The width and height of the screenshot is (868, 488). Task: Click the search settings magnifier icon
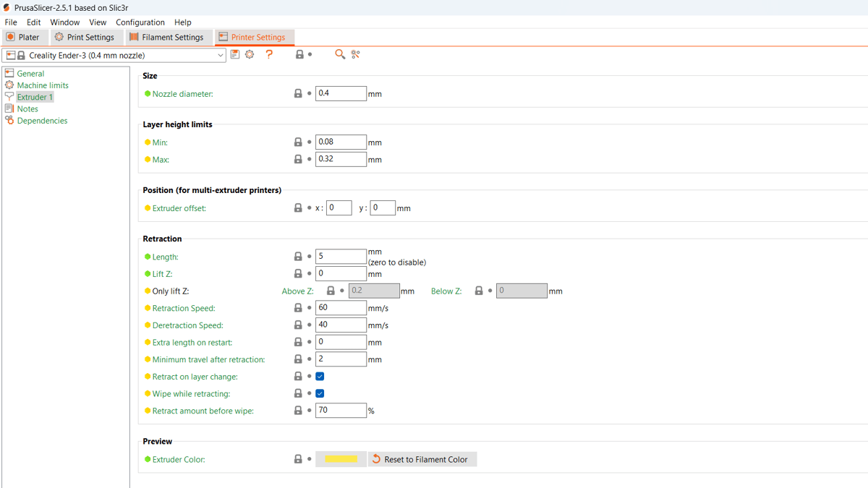point(339,55)
